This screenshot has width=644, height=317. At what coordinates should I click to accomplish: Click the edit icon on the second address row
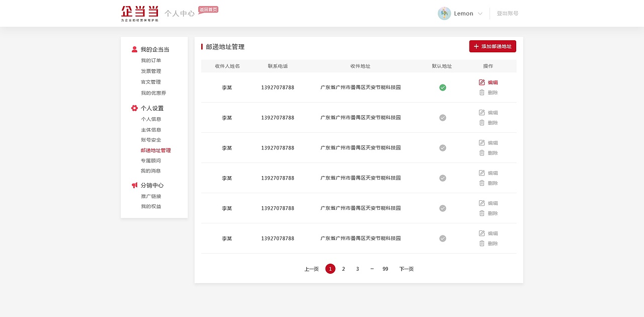click(x=481, y=112)
